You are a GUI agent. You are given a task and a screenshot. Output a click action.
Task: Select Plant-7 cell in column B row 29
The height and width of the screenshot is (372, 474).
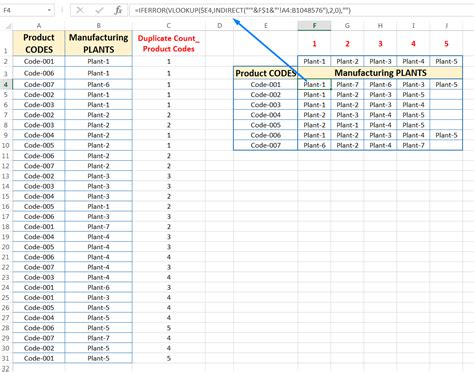[x=99, y=338]
